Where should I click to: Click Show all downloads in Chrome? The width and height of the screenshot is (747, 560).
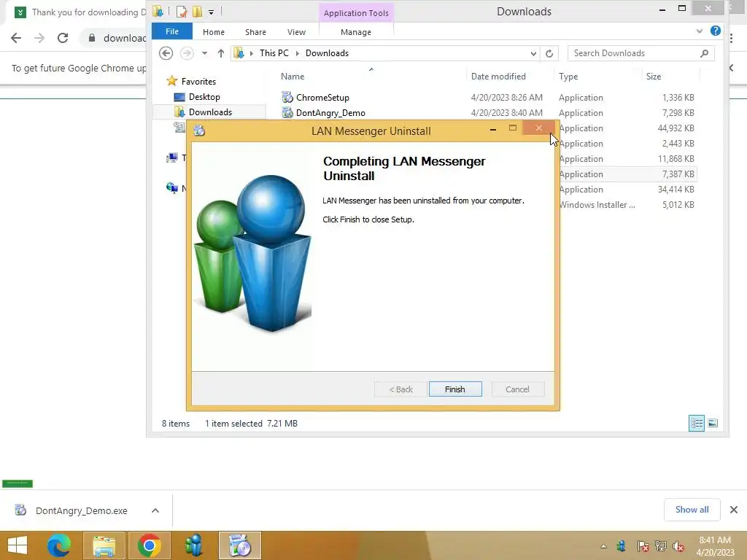(x=692, y=510)
